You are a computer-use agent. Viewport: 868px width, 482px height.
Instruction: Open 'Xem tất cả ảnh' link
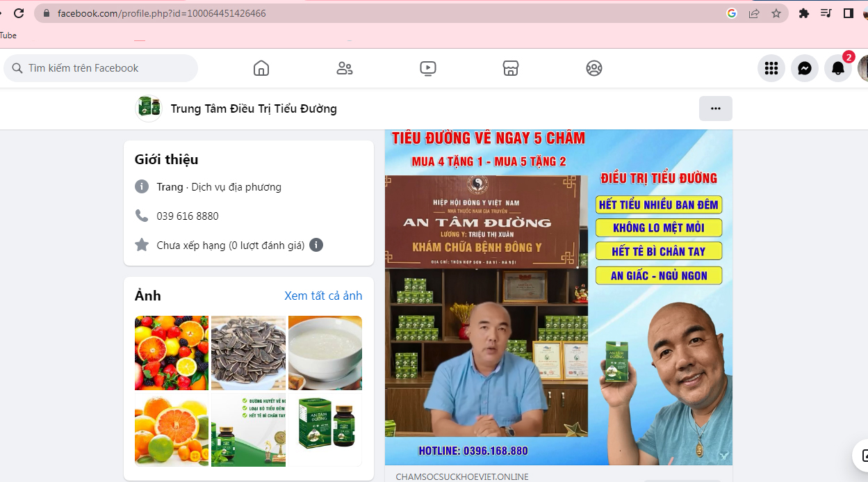click(x=323, y=296)
